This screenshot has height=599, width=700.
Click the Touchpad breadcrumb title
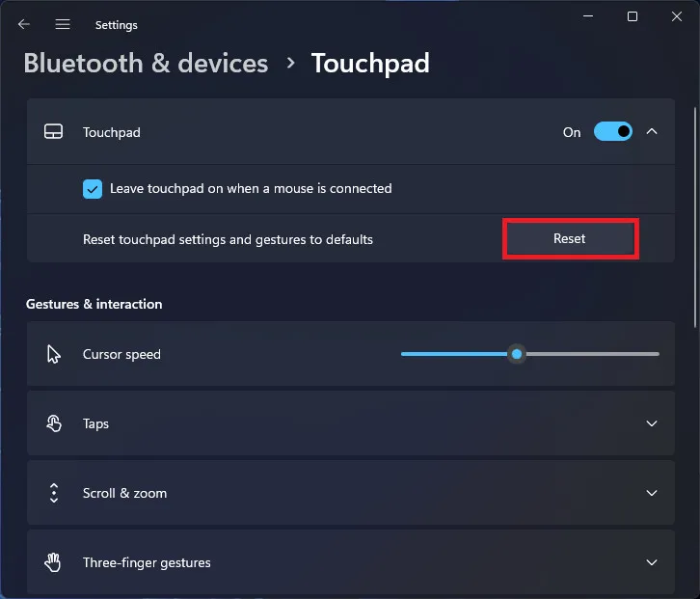click(370, 63)
